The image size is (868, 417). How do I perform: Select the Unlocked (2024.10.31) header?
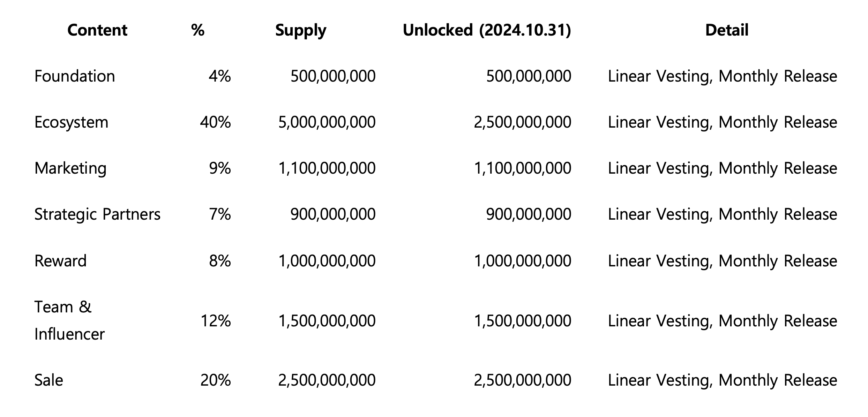(x=487, y=30)
